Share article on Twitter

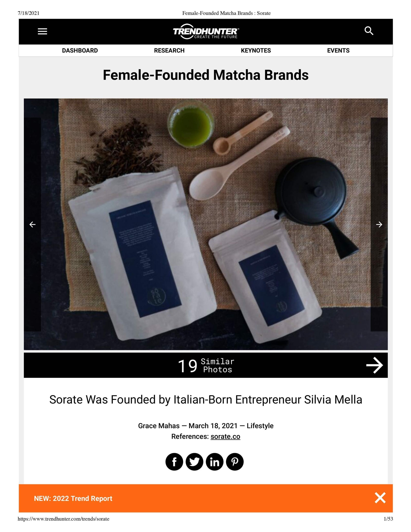(x=194, y=462)
